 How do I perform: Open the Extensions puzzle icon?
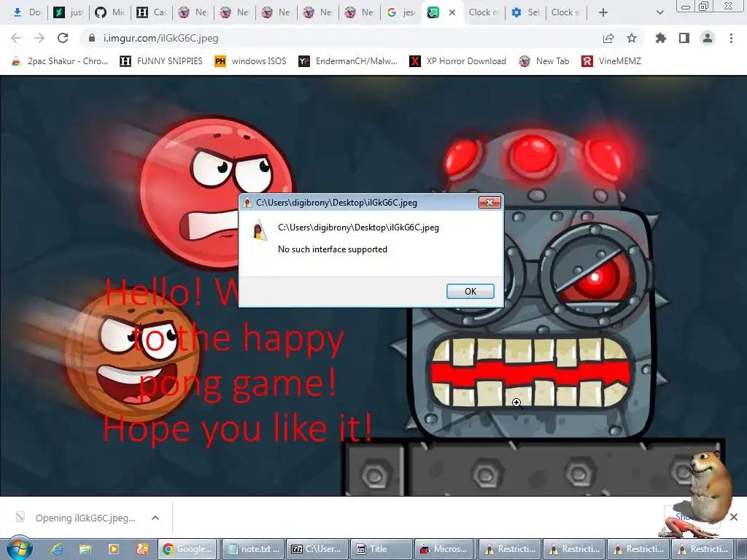660,38
